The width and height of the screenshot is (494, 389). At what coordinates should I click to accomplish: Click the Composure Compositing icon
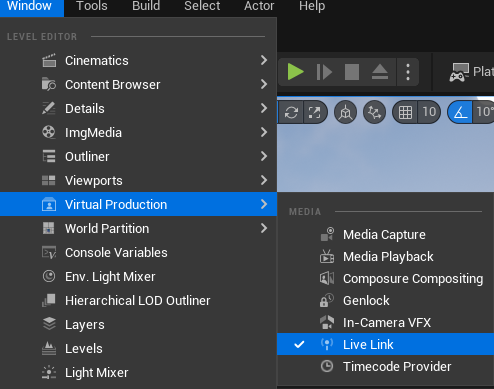pyautogui.click(x=327, y=278)
